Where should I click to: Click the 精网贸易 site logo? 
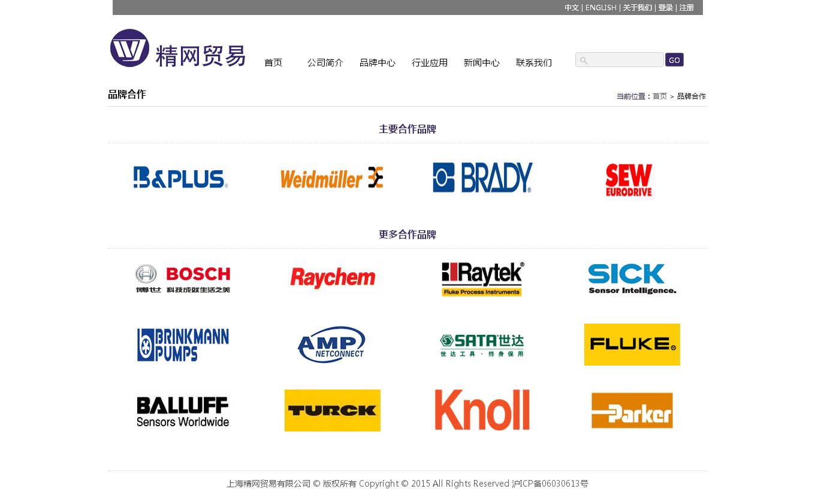point(177,48)
